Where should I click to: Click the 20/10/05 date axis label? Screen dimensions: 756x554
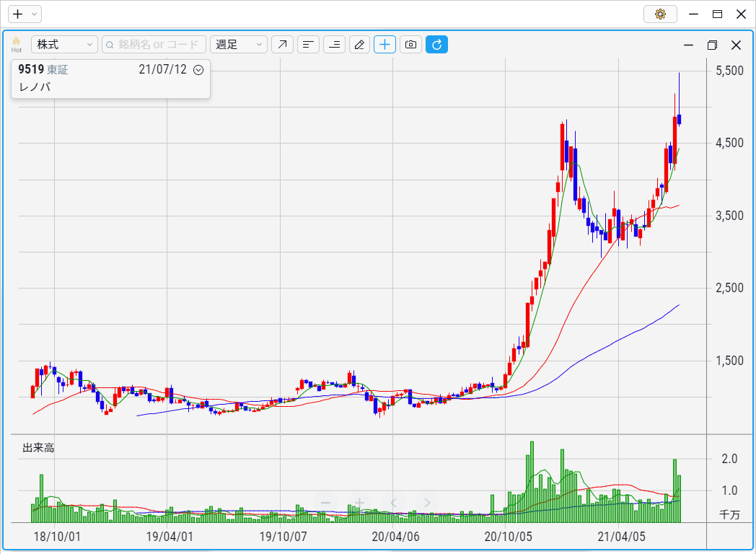(508, 537)
